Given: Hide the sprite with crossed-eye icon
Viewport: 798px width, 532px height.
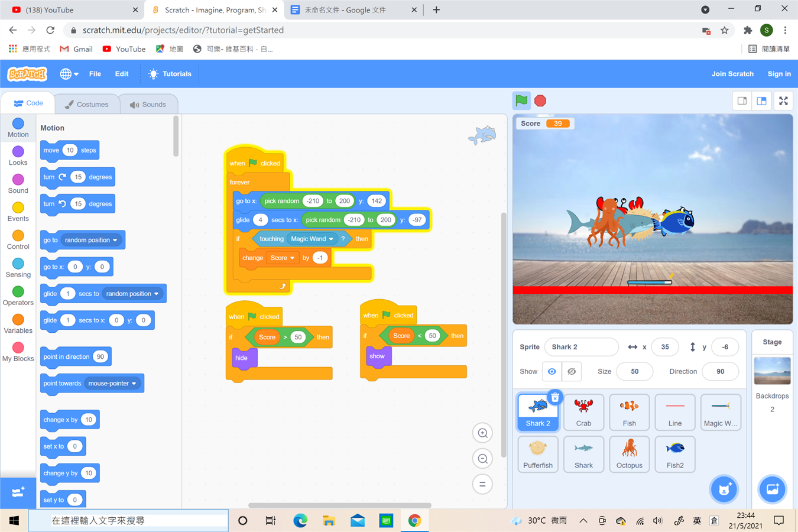Looking at the screenshot, I should click(x=572, y=371).
